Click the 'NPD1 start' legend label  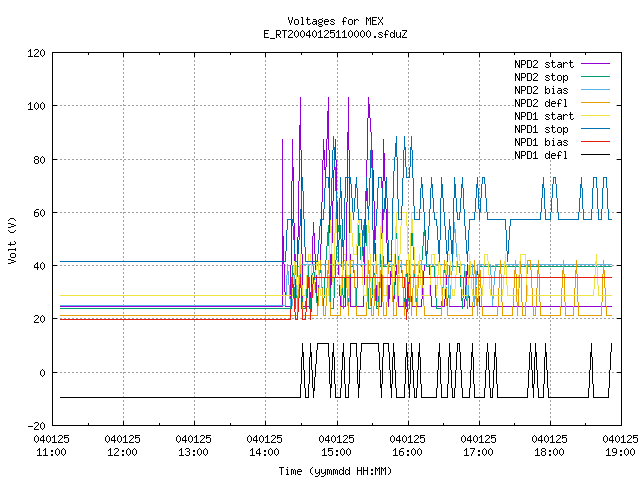click(x=544, y=116)
